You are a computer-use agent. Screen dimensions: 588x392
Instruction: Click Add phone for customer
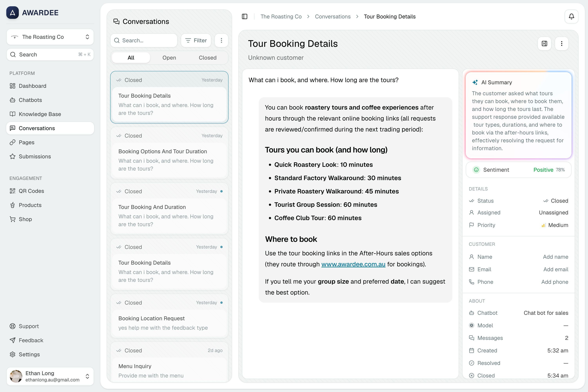pos(555,282)
